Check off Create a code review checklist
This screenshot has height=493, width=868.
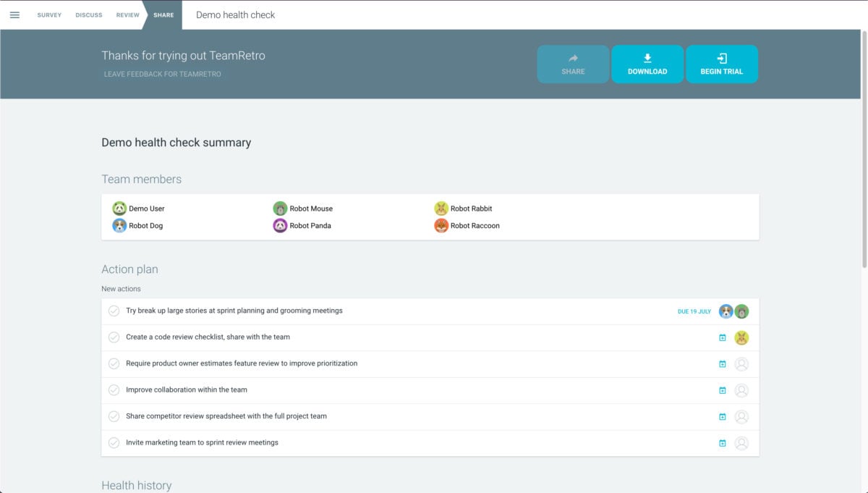(114, 337)
